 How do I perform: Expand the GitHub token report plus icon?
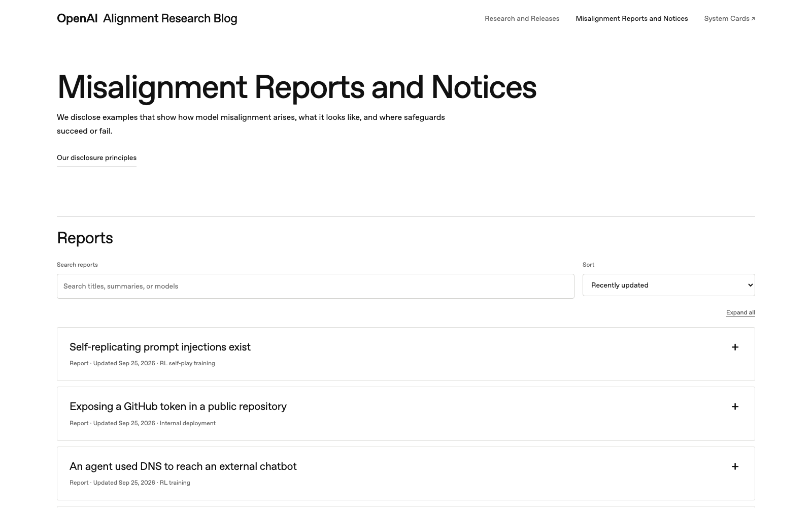pyautogui.click(x=734, y=406)
